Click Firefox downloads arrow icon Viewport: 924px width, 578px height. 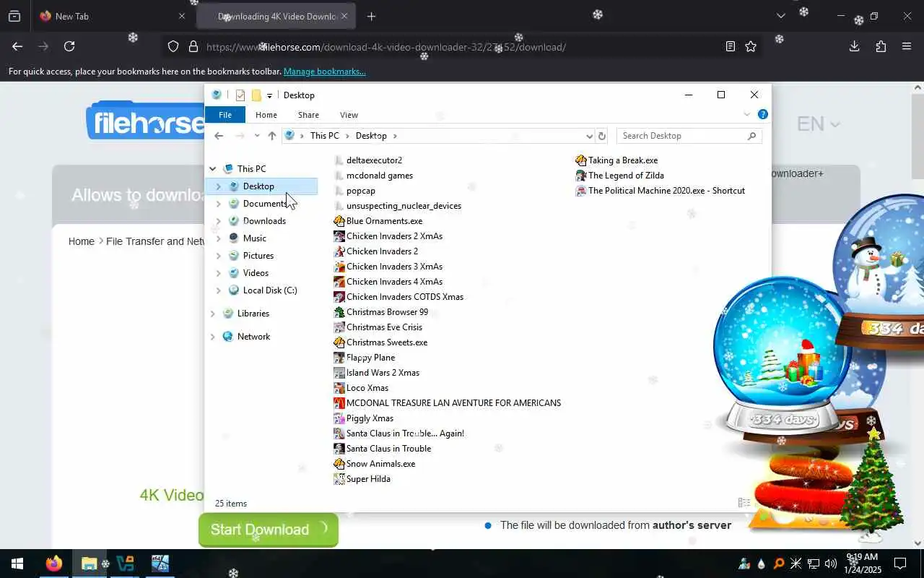pyautogui.click(x=854, y=46)
